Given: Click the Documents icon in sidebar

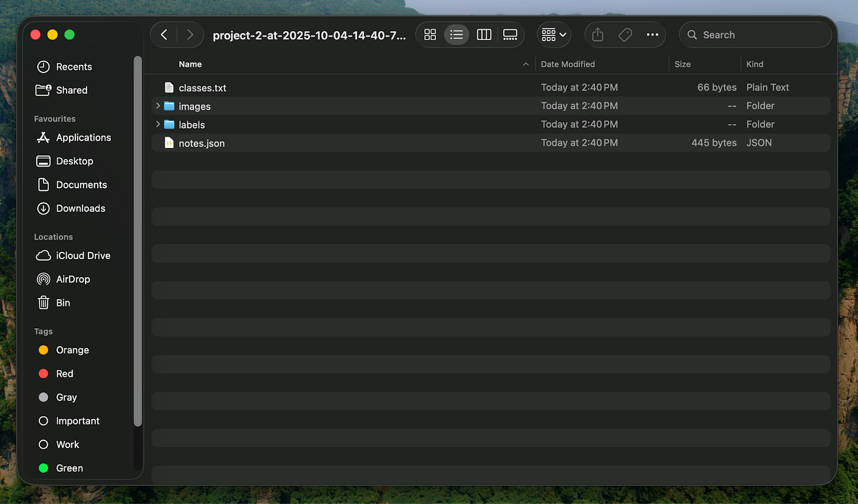Looking at the screenshot, I should pyautogui.click(x=43, y=184).
